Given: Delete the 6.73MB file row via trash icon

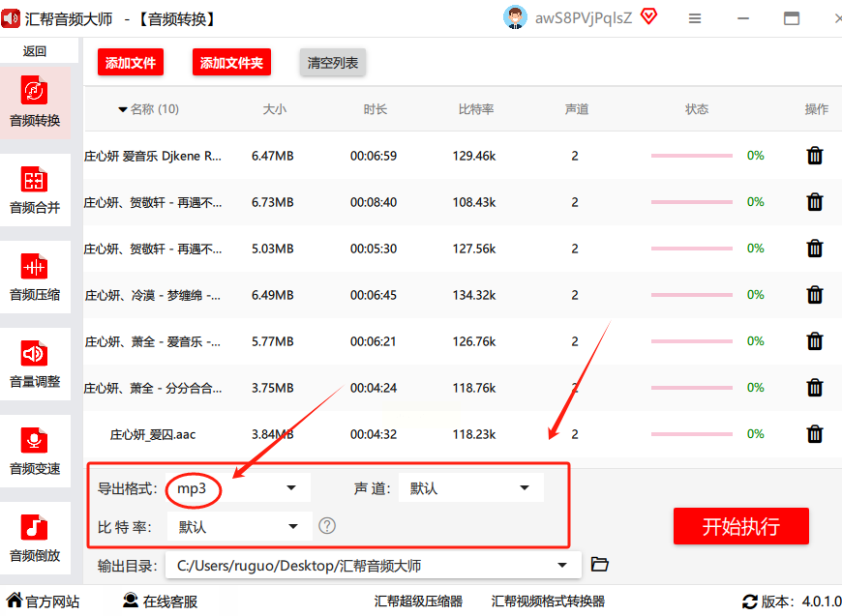Looking at the screenshot, I should click(815, 202).
